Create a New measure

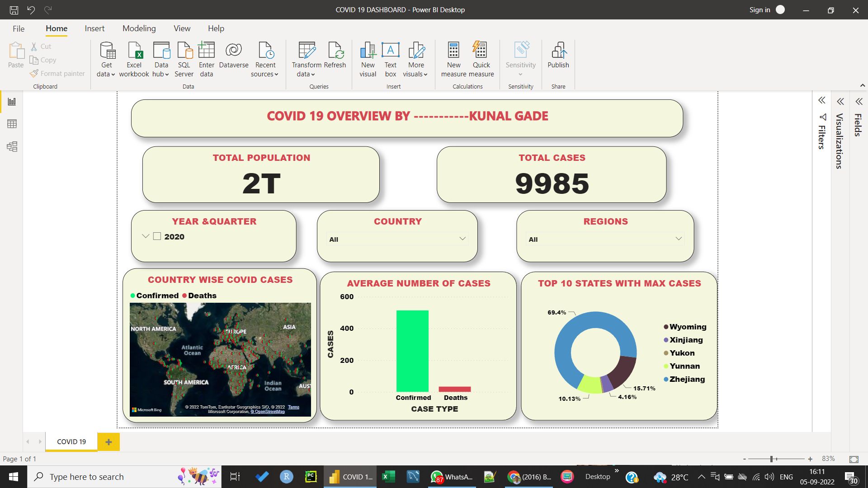coord(454,59)
